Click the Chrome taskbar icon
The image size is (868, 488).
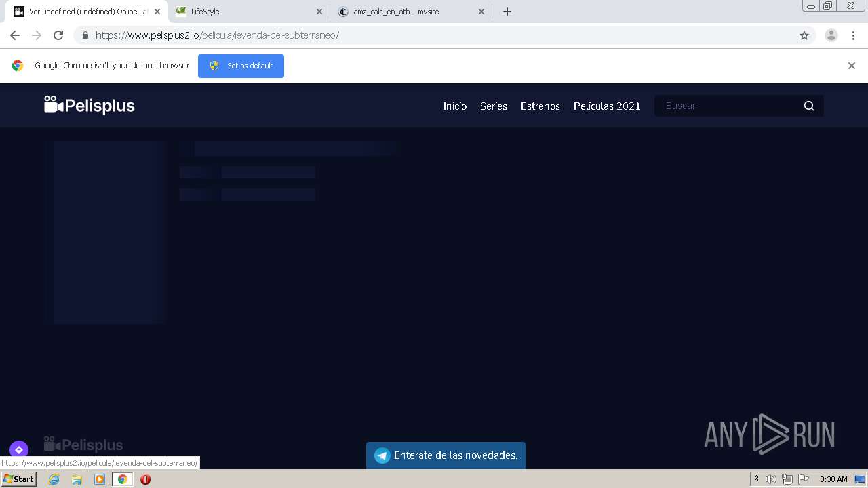(122, 479)
